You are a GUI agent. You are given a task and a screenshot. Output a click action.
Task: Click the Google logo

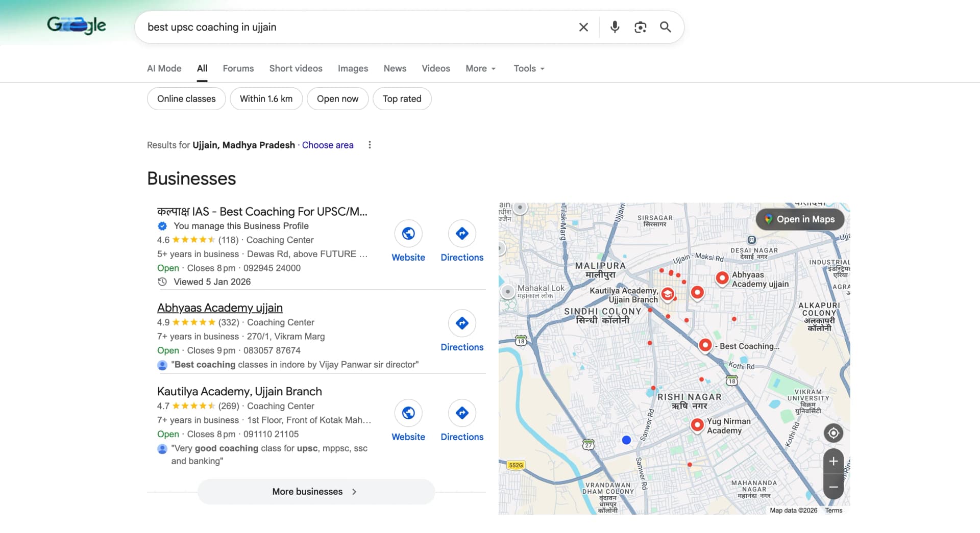(77, 26)
